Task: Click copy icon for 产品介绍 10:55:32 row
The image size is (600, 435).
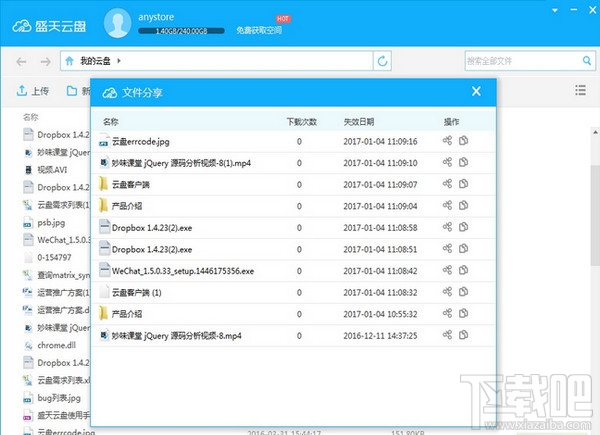Action: [x=463, y=313]
